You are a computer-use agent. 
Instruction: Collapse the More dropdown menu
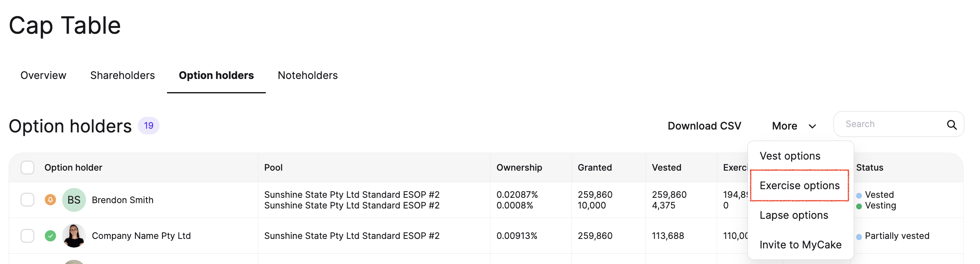tap(794, 126)
